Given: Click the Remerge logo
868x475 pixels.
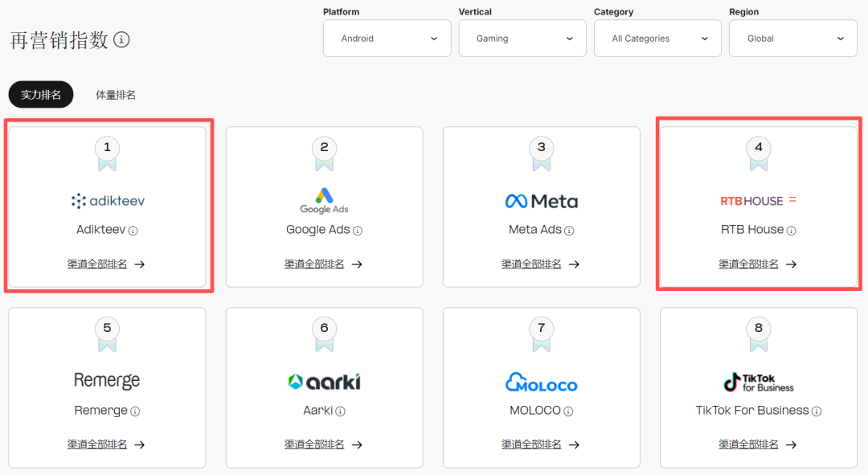Looking at the screenshot, I should point(107,381).
